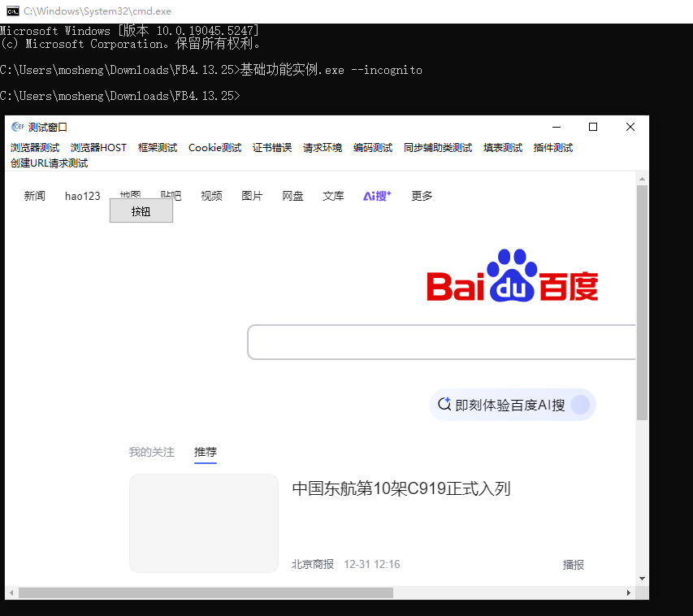Open the 同步辅助类测试 menu
This screenshot has height=616, width=693.
click(x=438, y=148)
